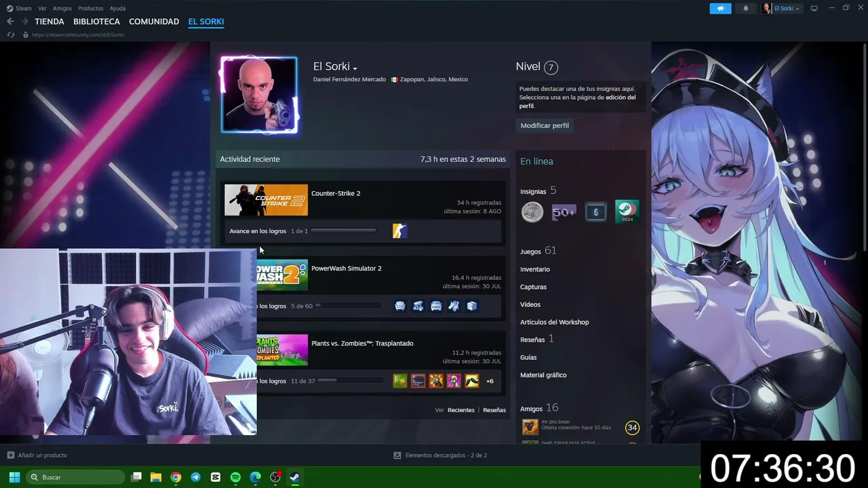The width and height of the screenshot is (868, 488).
Task: Open the Windows Start menu
Action: click(14, 477)
